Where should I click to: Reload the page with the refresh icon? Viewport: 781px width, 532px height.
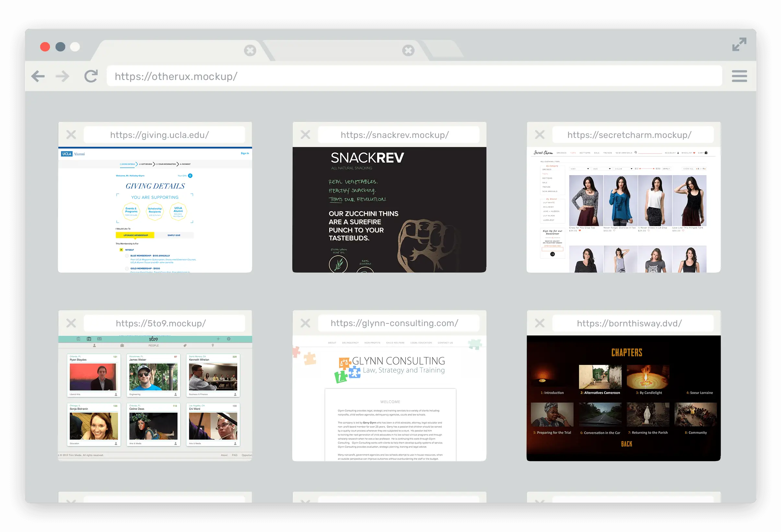[91, 76]
